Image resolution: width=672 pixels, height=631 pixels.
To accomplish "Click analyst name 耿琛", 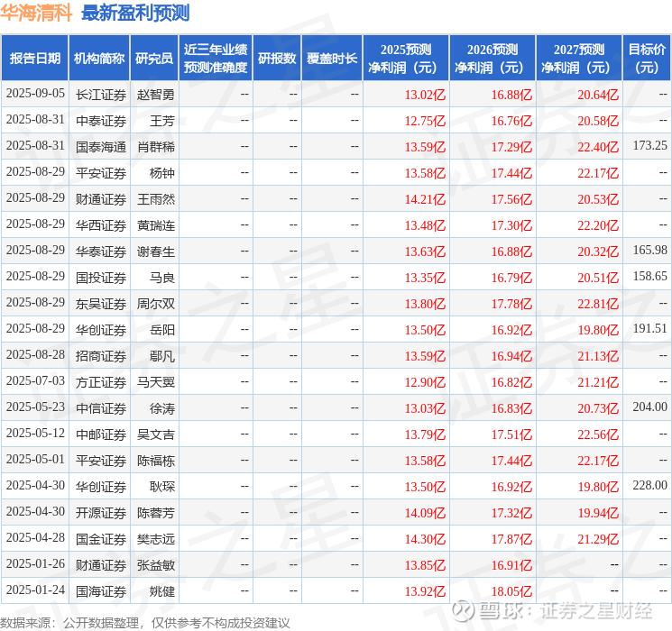I will [162, 487].
